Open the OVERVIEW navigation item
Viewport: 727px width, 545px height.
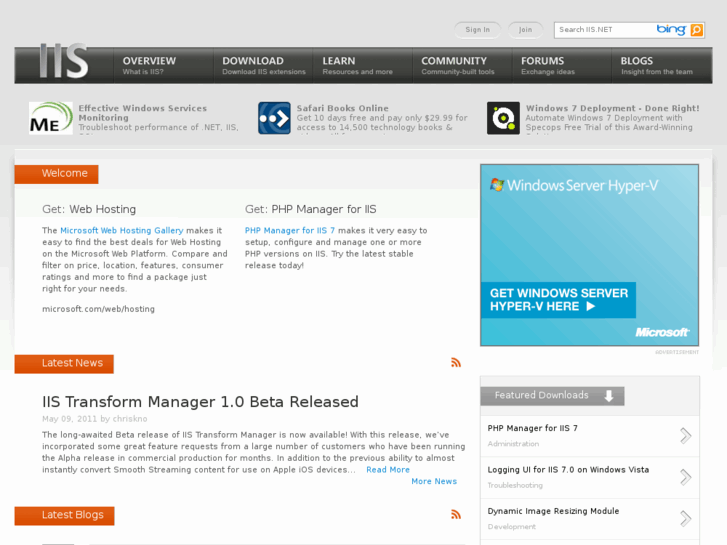click(163, 65)
